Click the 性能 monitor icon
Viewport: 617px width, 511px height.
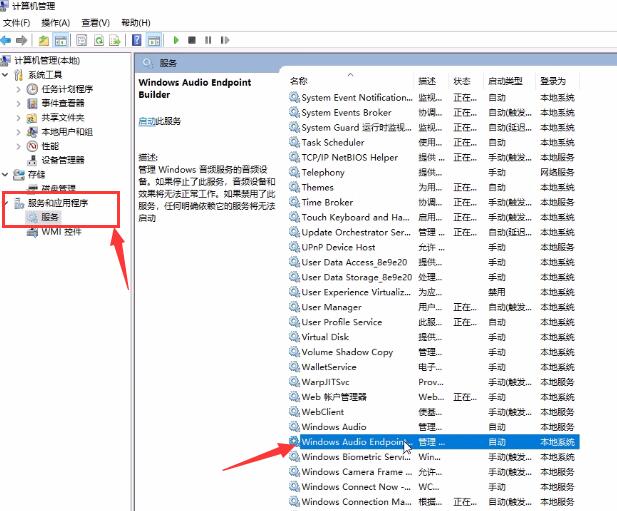32,146
